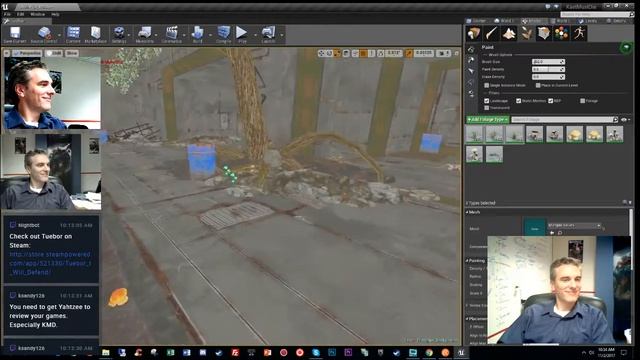640x360 pixels.
Task: Click the Tuebor Steam store link in chat
Action: 50,263
